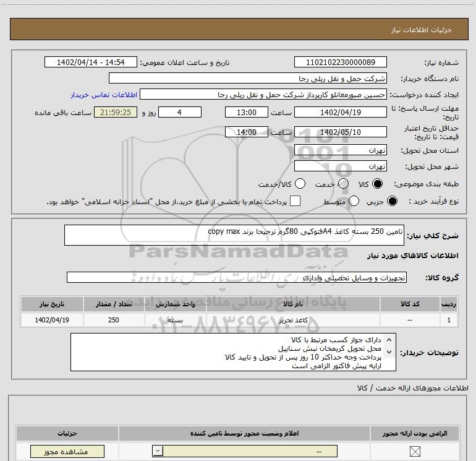Click the مشاهده مجوز button

(67, 451)
